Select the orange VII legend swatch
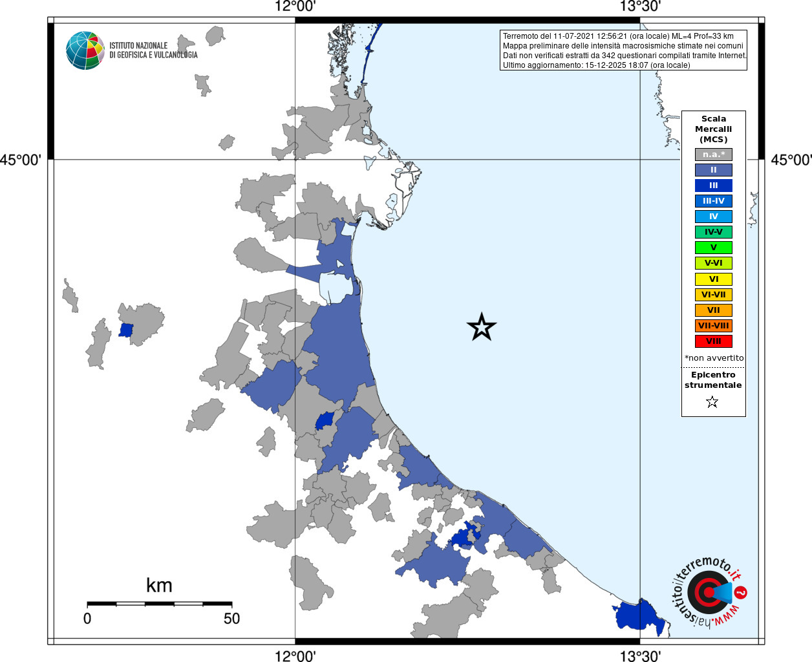This screenshot has width=812, height=662. (x=713, y=310)
